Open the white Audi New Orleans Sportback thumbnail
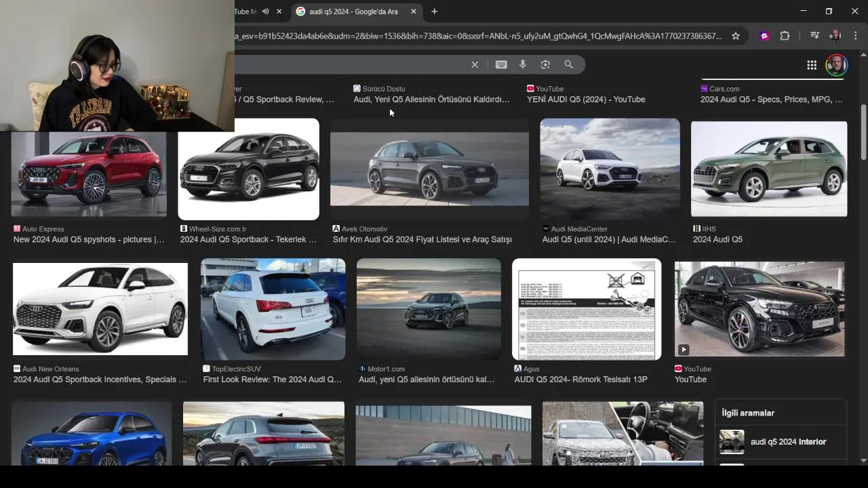 (100, 309)
